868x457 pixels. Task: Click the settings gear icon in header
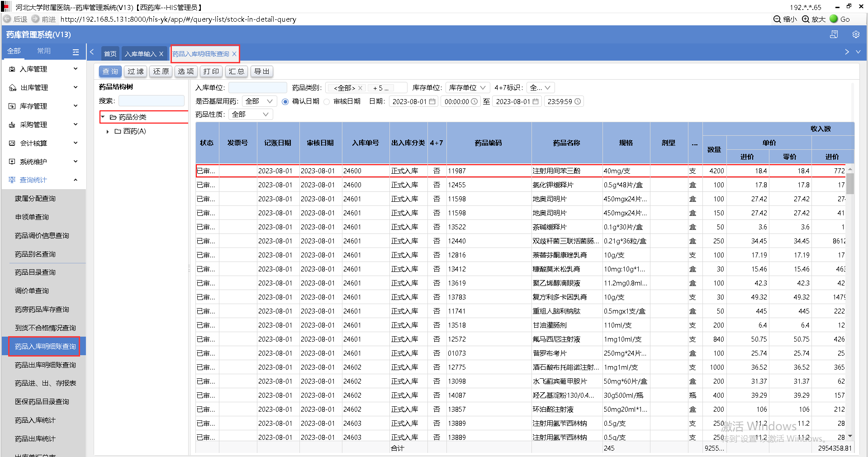(x=855, y=34)
